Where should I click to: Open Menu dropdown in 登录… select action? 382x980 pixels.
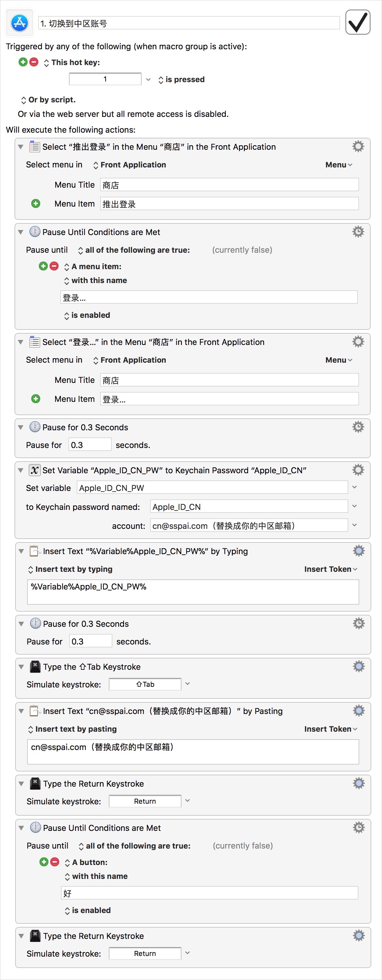[x=338, y=360]
